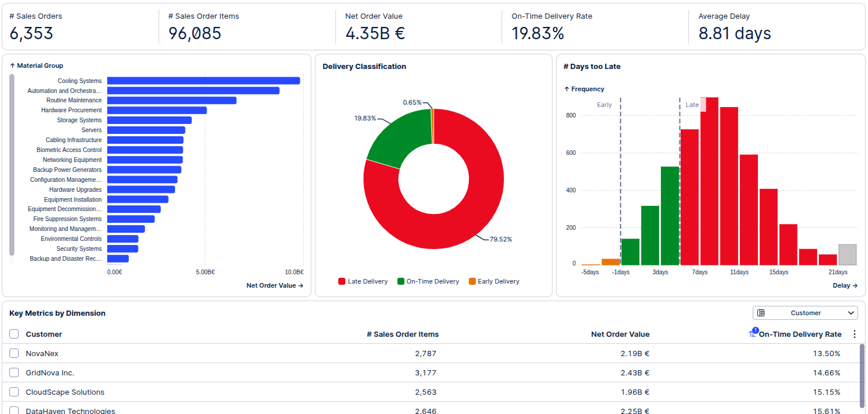The width and height of the screenshot is (868, 414).
Task: Click the Key Metrics by Dimension title
Action: click(x=57, y=313)
